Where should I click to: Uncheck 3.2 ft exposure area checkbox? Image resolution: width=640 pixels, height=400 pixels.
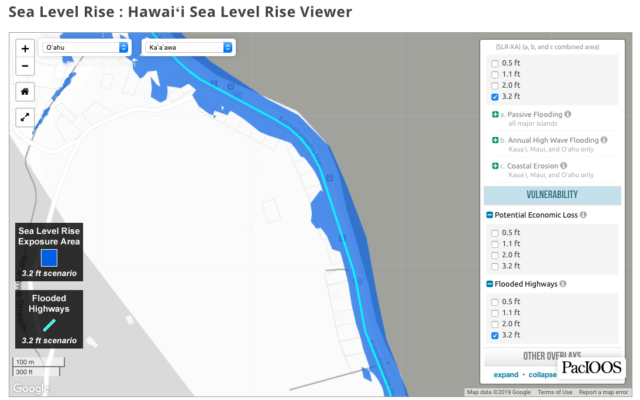pos(495,98)
